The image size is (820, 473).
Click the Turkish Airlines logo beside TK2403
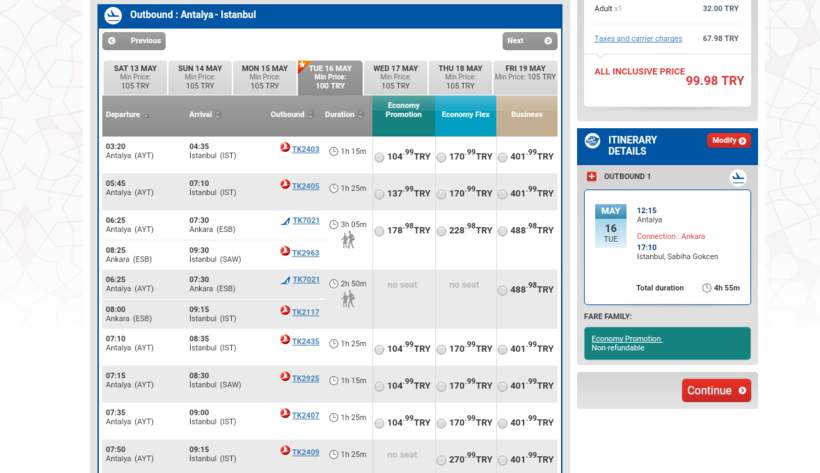pos(285,148)
